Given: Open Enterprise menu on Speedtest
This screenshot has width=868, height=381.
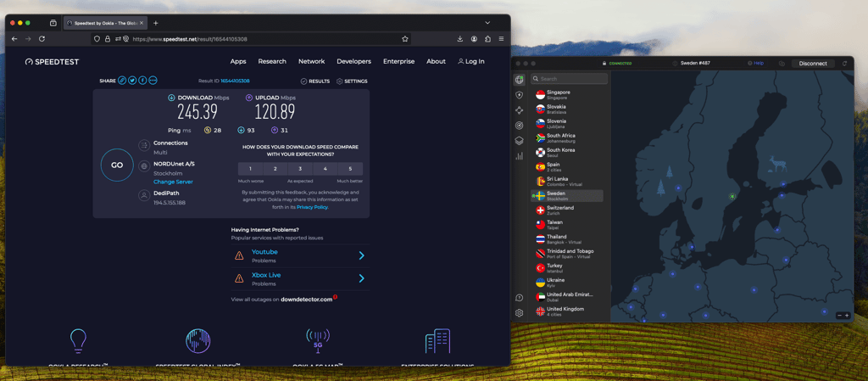Looking at the screenshot, I should 398,61.
